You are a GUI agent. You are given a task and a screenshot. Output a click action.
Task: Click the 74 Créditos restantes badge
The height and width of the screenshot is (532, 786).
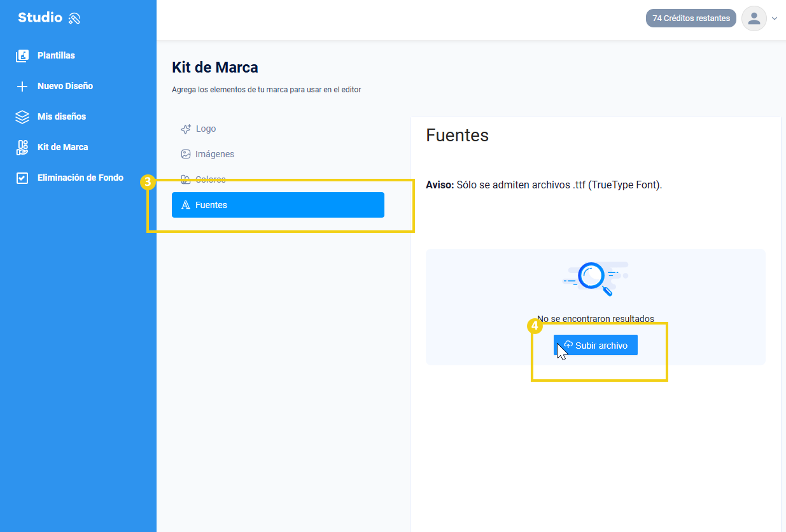tap(691, 18)
